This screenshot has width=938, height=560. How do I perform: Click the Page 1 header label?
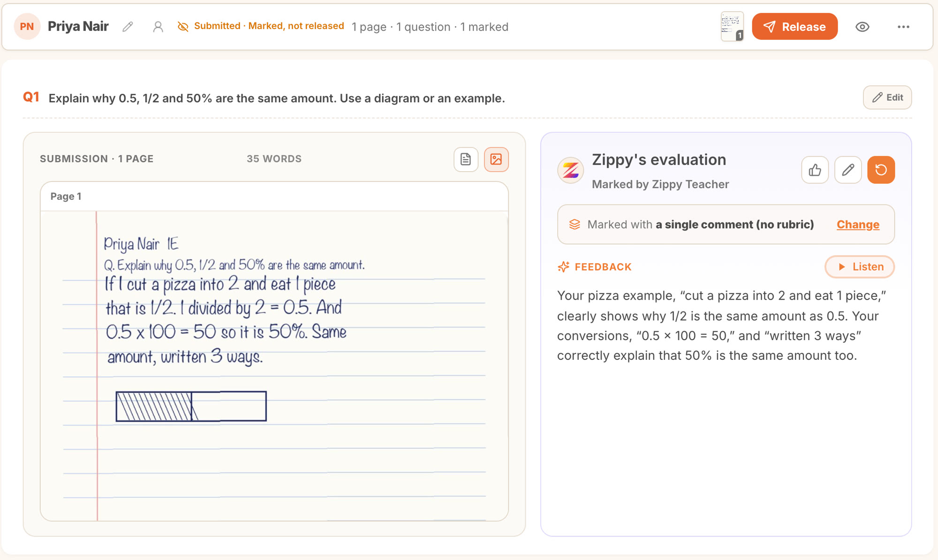[66, 197]
